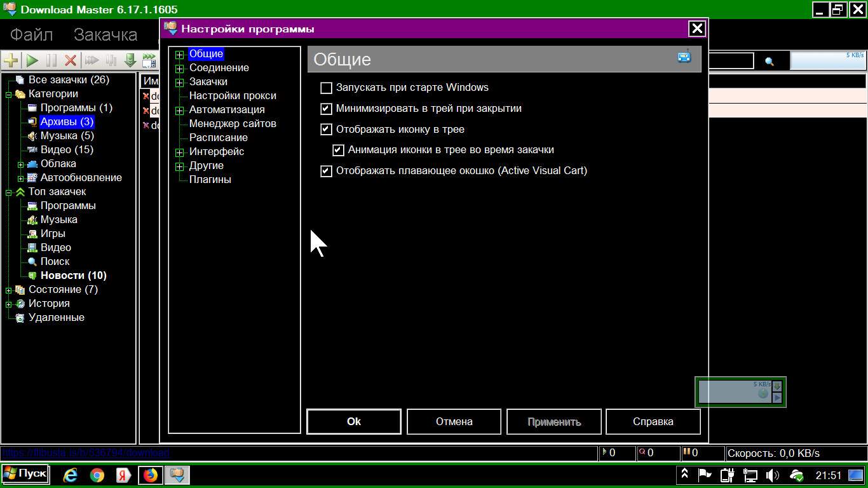This screenshot has width=868, height=488.
Task: Click the Pause all downloads toolbar icon
Action: tap(111, 60)
